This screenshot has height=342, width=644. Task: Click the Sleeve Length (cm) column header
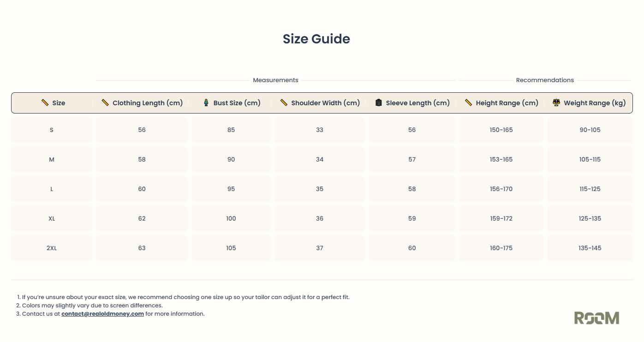click(418, 103)
